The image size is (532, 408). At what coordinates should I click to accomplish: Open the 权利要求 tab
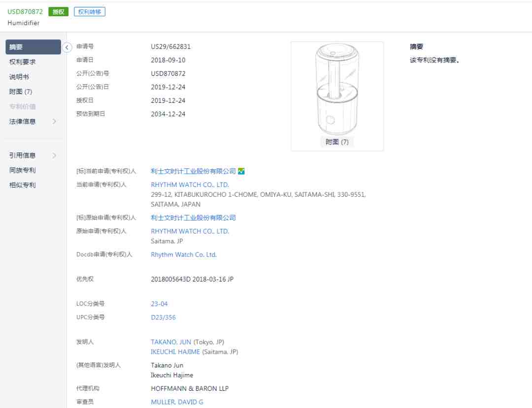[x=22, y=62]
